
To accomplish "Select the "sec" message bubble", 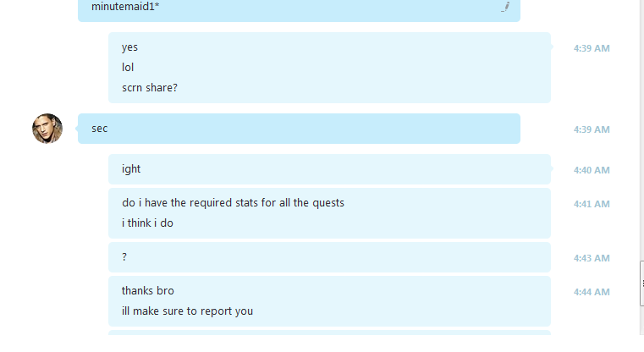I will (299, 129).
